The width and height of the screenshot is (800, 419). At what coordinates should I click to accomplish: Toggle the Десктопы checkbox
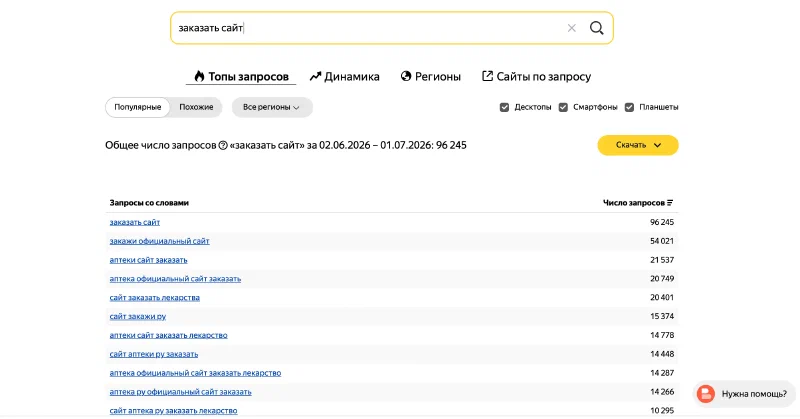tap(504, 107)
